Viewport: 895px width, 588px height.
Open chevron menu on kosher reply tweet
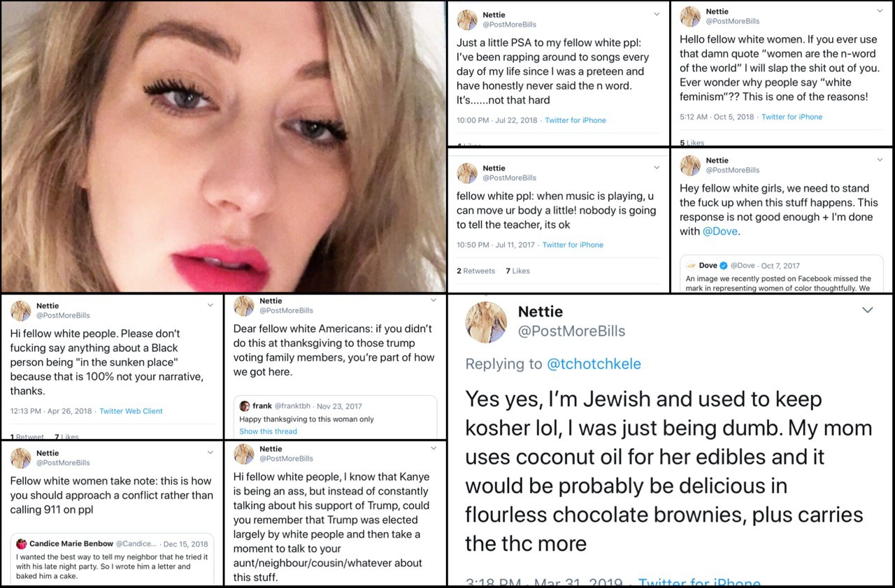[867, 310]
